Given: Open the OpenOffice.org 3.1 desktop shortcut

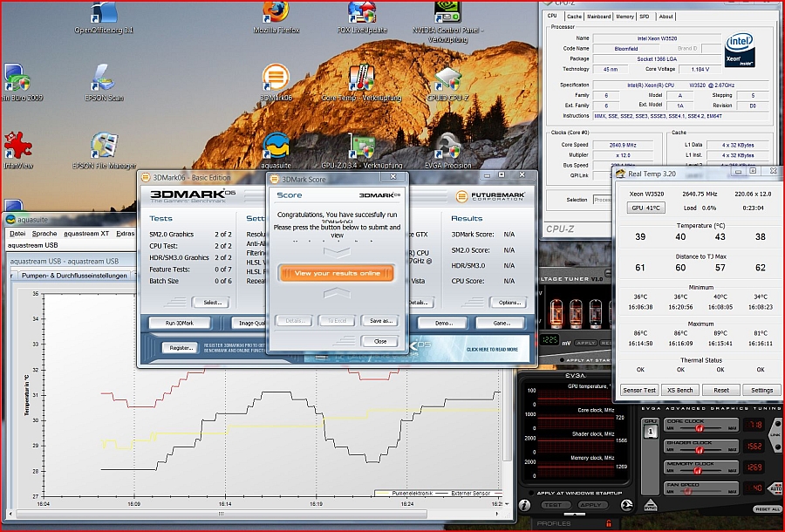Looking at the screenshot, I should tap(104, 15).
